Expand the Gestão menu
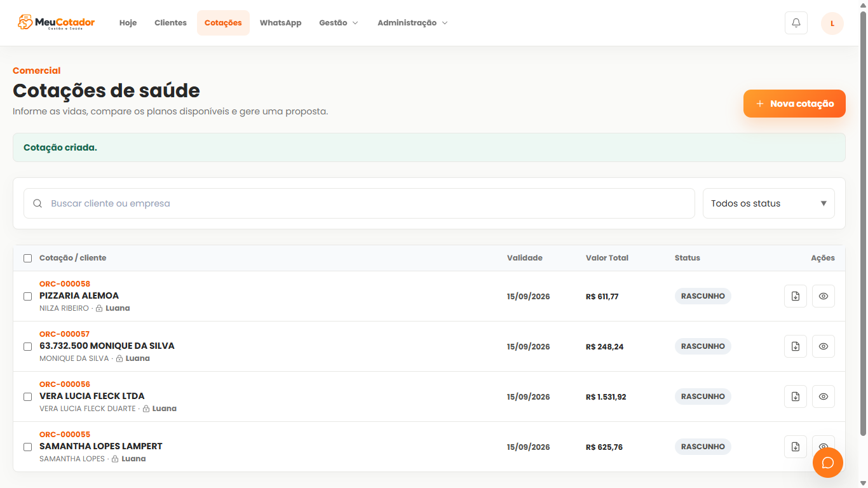This screenshot has width=868, height=488. pos(339,23)
